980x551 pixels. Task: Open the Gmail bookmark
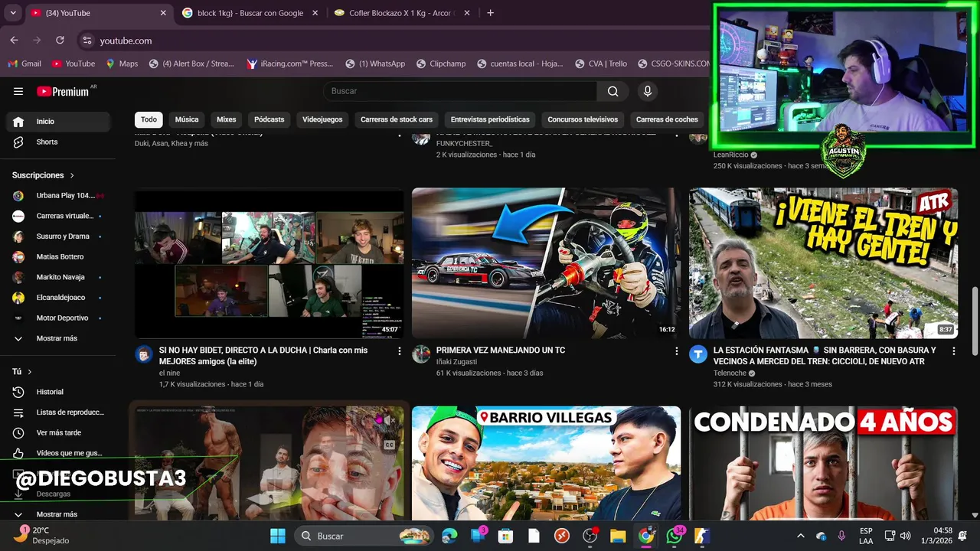click(25, 64)
